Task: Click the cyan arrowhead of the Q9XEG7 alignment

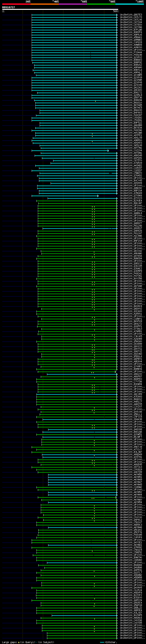Action: click(x=117, y=228)
